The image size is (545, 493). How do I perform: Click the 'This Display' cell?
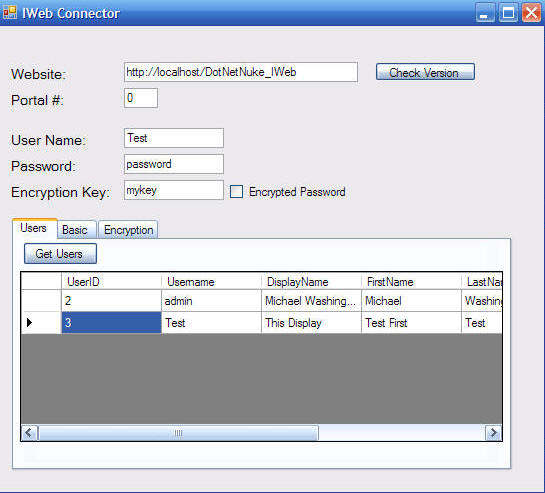coord(311,323)
